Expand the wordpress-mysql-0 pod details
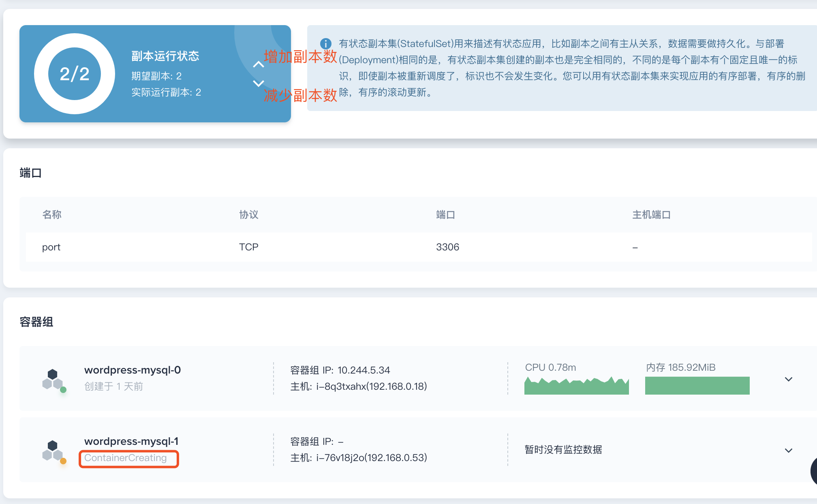The height and width of the screenshot is (504, 817). (x=789, y=379)
